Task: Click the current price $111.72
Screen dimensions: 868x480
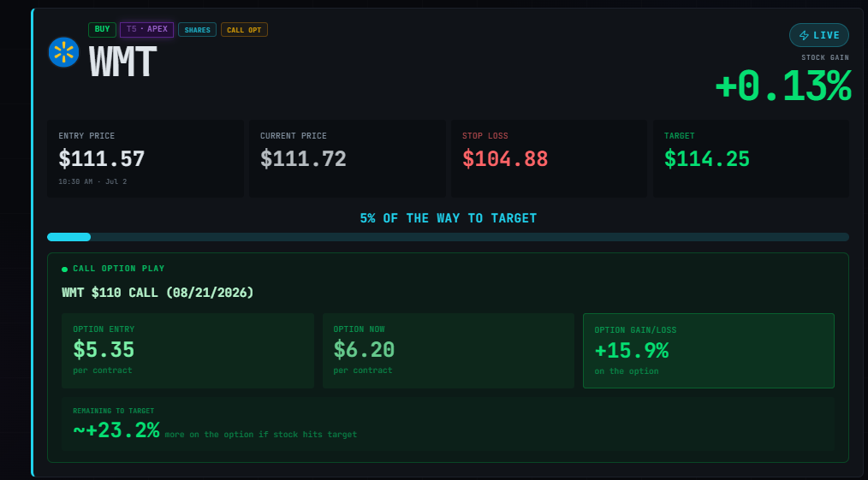Action: pyautogui.click(x=303, y=159)
